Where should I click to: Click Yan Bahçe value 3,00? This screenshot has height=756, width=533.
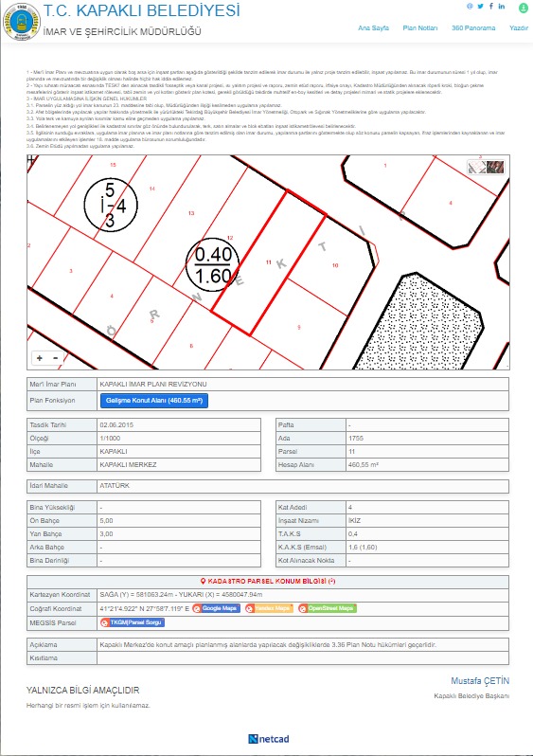point(106,533)
